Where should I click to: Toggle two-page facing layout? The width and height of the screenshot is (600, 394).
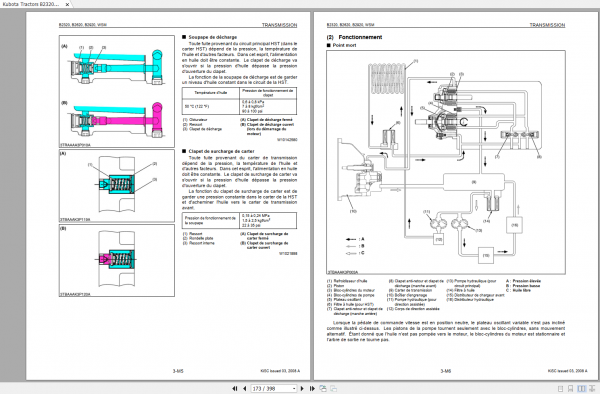[581, 389]
